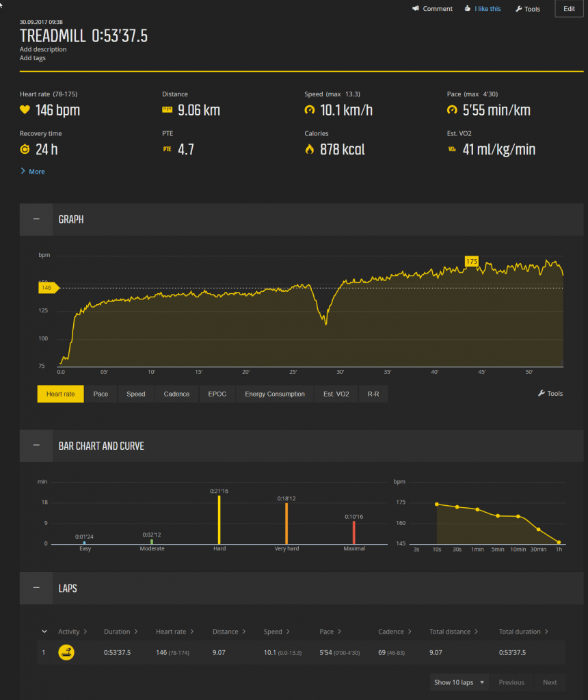This screenshot has width=588, height=700.
Task: Select the Cadence graph tab
Action: point(176,394)
